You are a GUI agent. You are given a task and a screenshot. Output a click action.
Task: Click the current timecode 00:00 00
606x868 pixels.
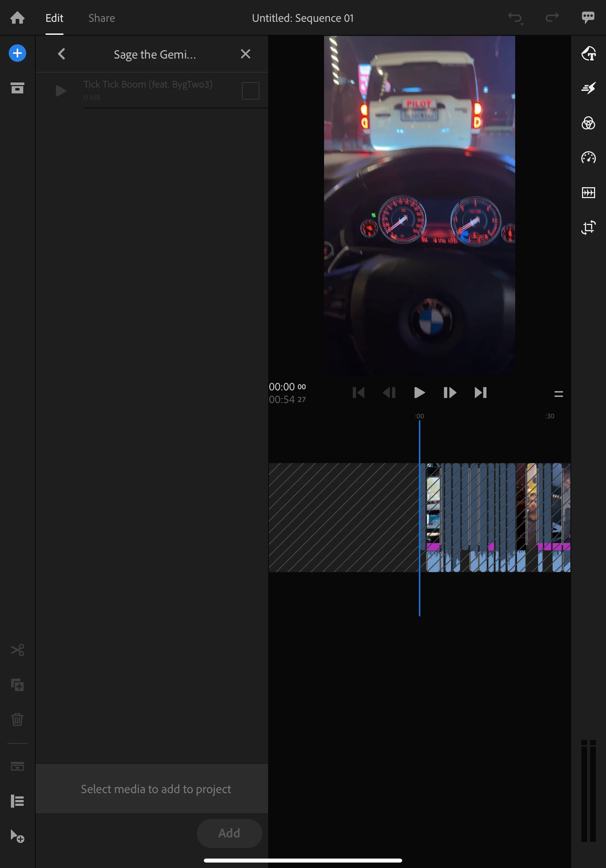[x=287, y=386]
